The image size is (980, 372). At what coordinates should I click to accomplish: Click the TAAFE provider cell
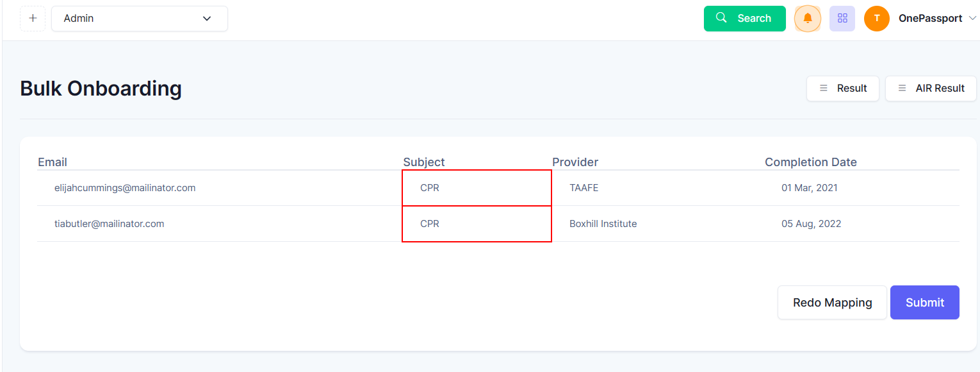(584, 188)
